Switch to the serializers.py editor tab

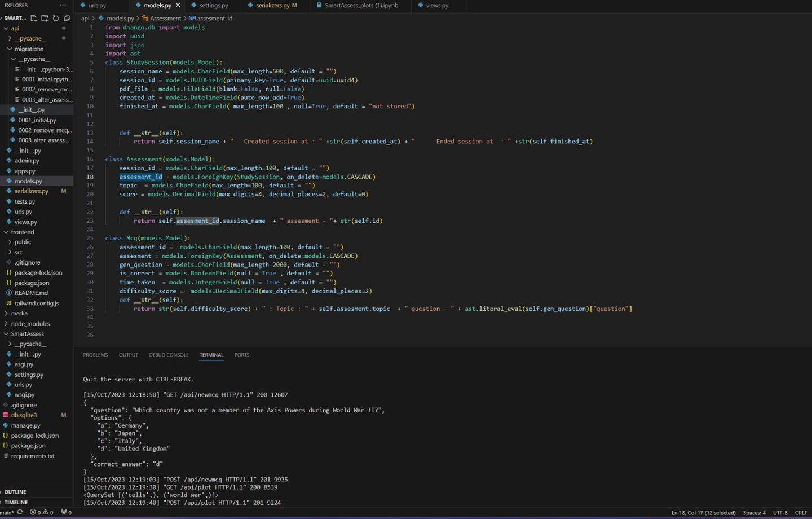[x=272, y=5]
